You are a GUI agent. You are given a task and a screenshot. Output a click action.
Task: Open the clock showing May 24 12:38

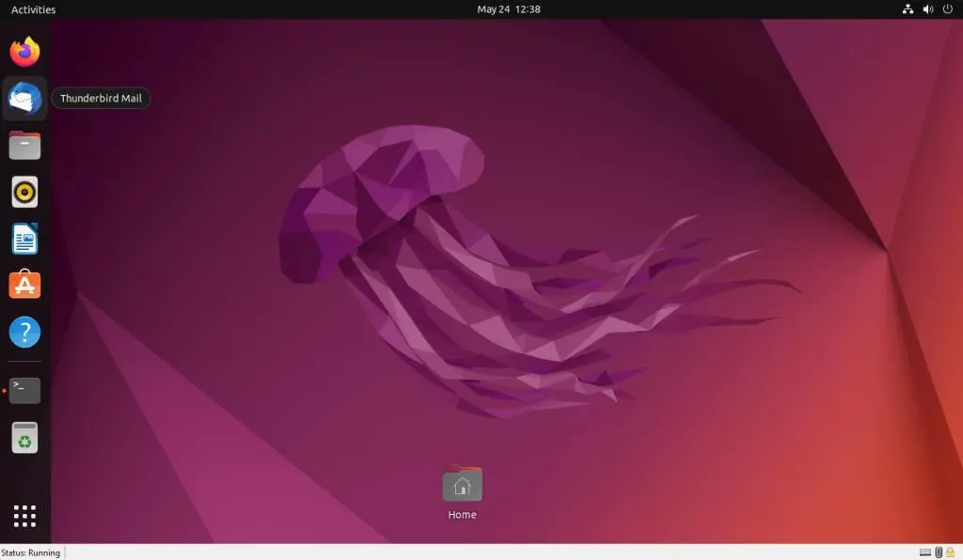pyautogui.click(x=509, y=9)
